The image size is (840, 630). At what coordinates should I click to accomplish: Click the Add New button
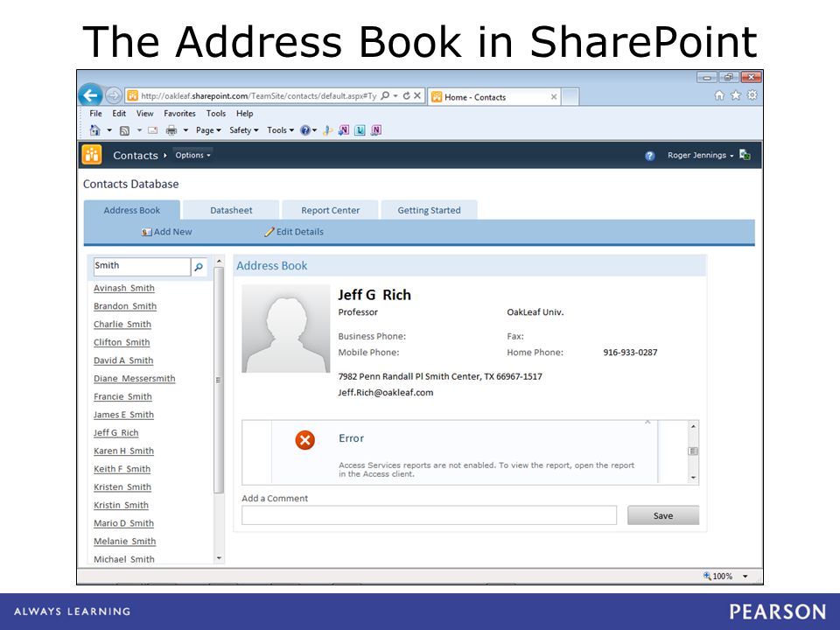click(x=166, y=232)
